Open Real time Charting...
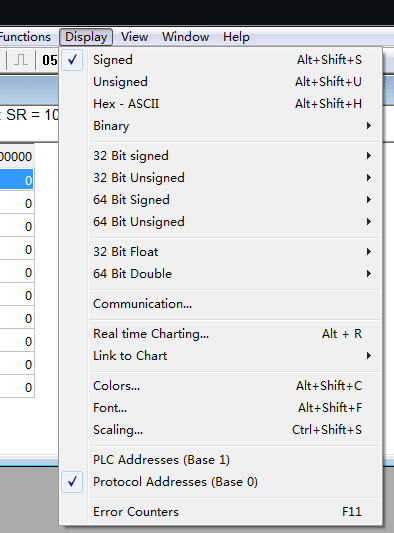 pos(221,334)
